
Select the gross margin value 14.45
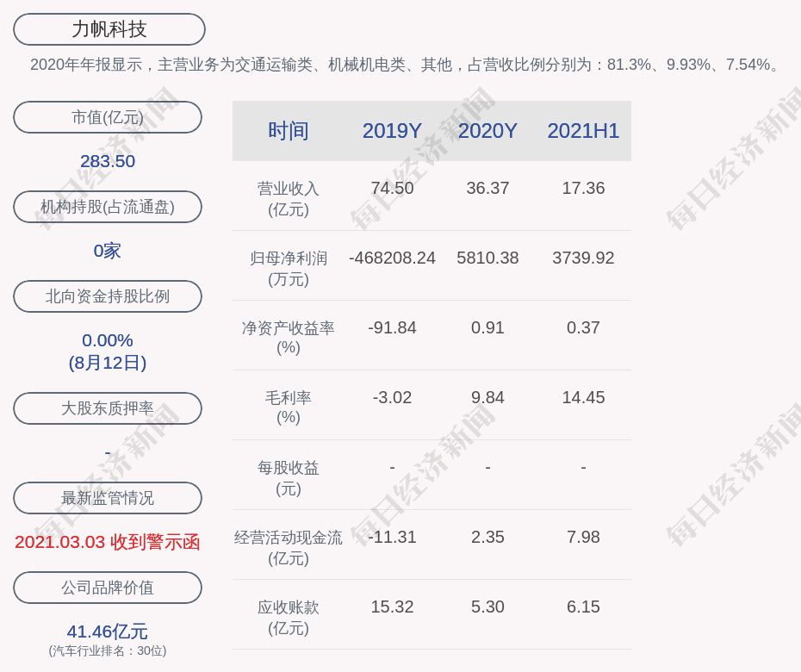(583, 397)
